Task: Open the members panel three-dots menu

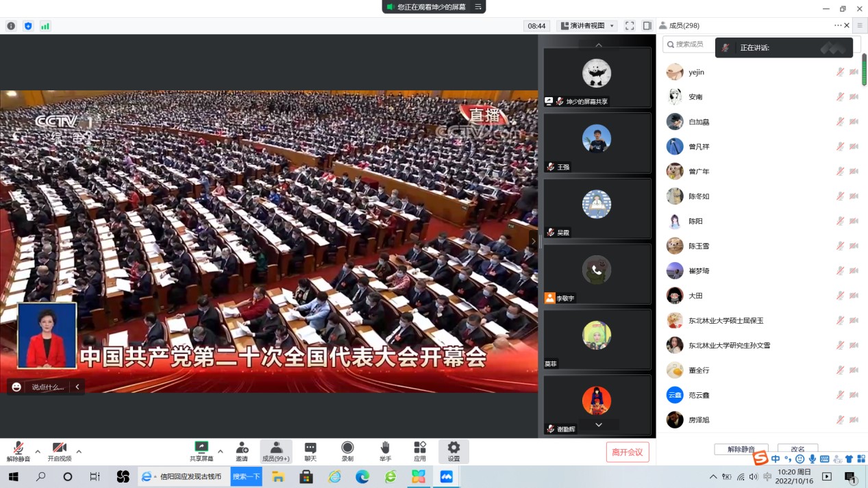Action: coord(837,25)
